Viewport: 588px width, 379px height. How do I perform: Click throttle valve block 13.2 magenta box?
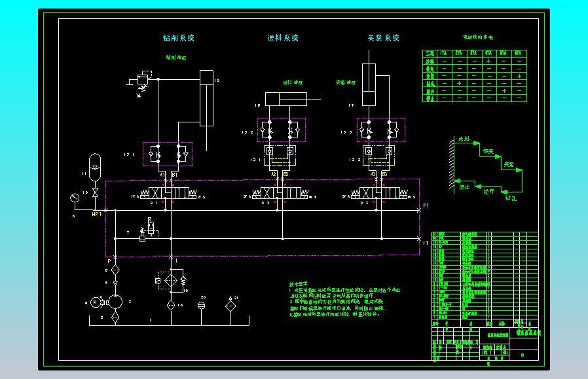282,130
